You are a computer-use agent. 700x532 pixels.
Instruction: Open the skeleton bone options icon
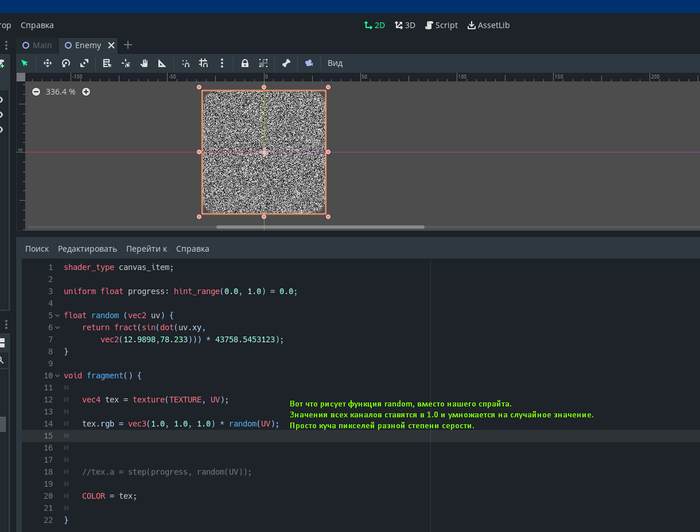pyautogui.click(x=286, y=63)
